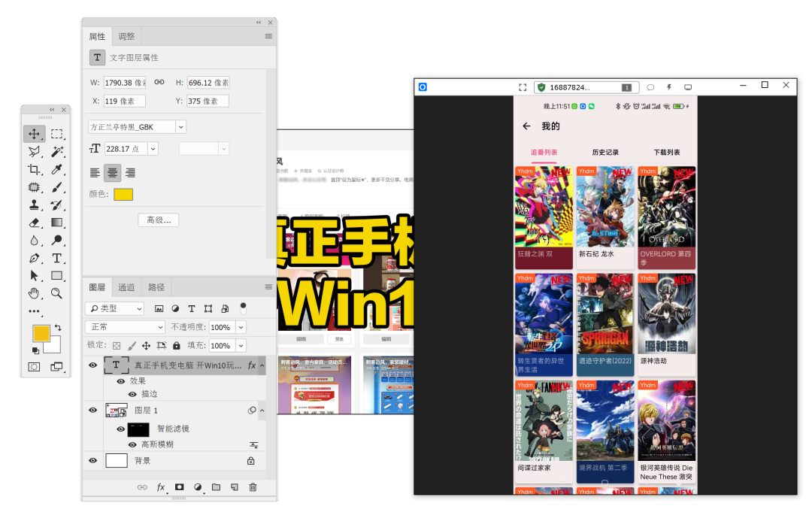Toggle visibility of 高斯模糊 filter

(x=132, y=444)
